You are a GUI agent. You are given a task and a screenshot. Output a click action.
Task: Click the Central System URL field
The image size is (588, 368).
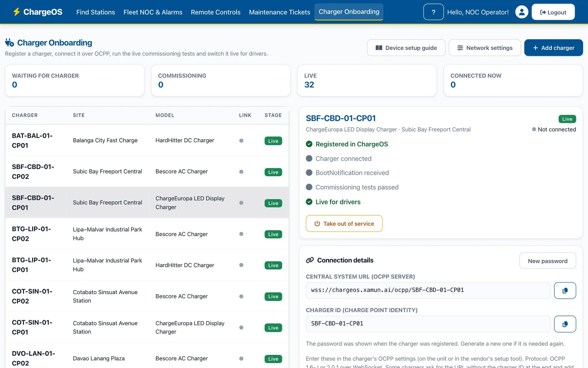428,290
